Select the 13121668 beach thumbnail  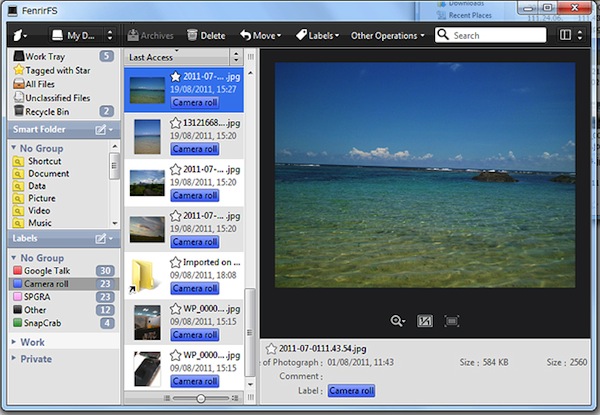147,137
